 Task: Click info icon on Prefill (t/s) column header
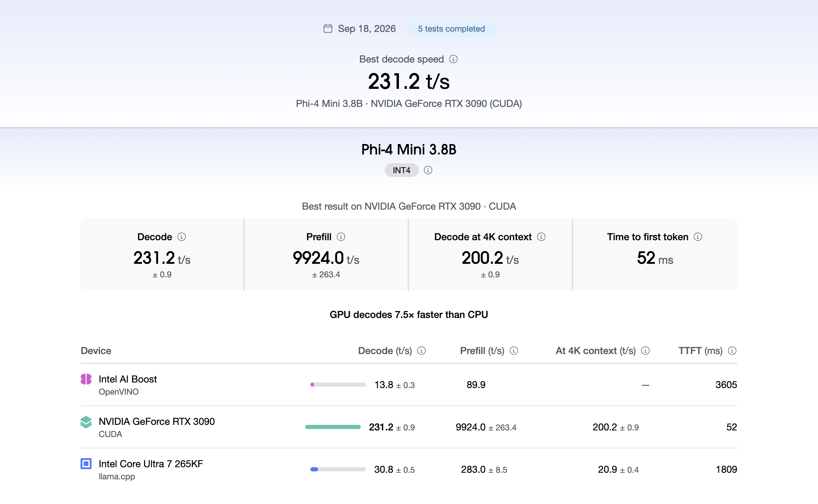point(514,351)
